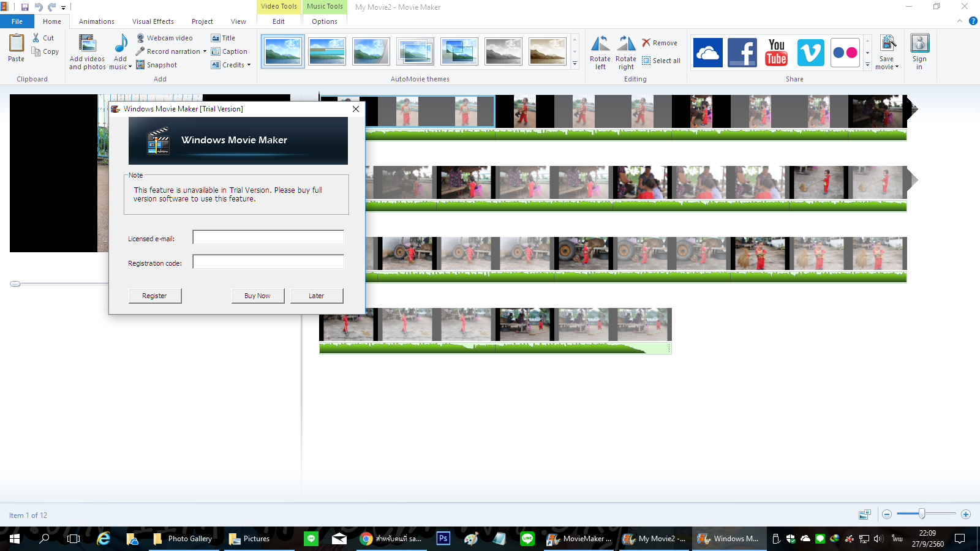The width and height of the screenshot is (980, 551).
Task: Share movie to Vimeo
Action: coord(811,52)
